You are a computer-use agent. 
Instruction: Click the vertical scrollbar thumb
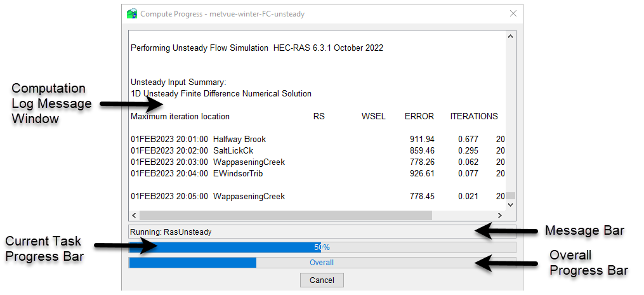click(509, 197)
